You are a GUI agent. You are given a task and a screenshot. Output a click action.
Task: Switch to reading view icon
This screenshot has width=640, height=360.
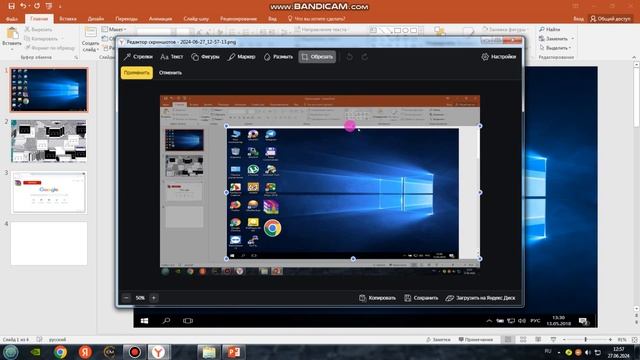point(538,340)
